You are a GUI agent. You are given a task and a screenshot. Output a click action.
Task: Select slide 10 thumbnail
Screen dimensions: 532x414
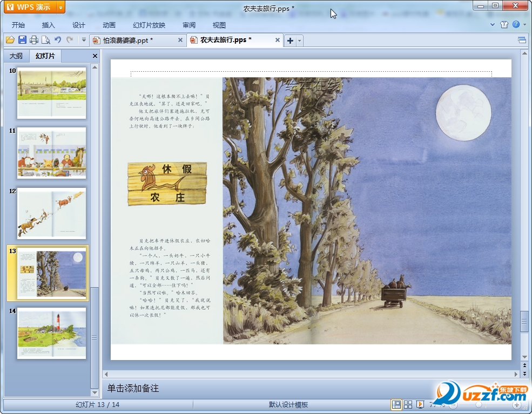pyautogui.click(x=51, y=93)
